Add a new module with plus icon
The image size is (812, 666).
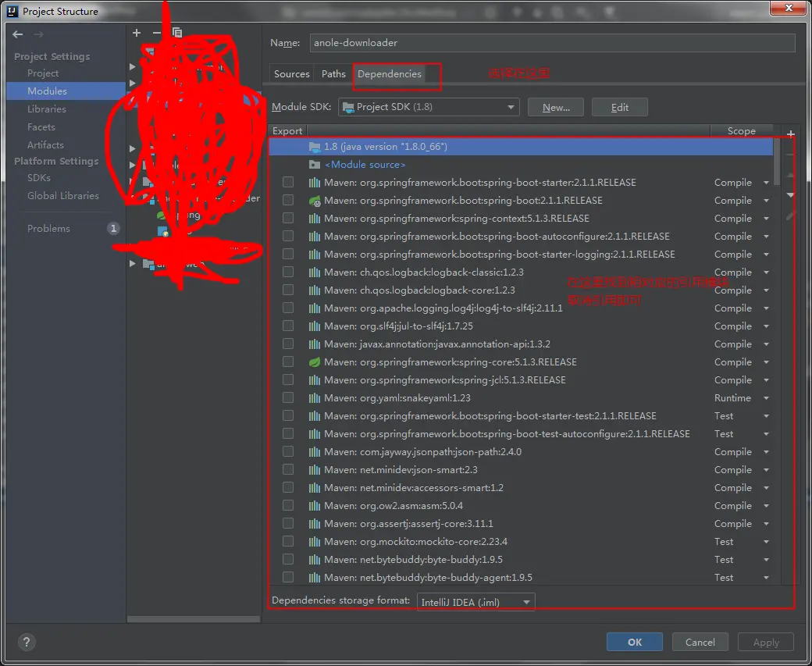point(137,33)
